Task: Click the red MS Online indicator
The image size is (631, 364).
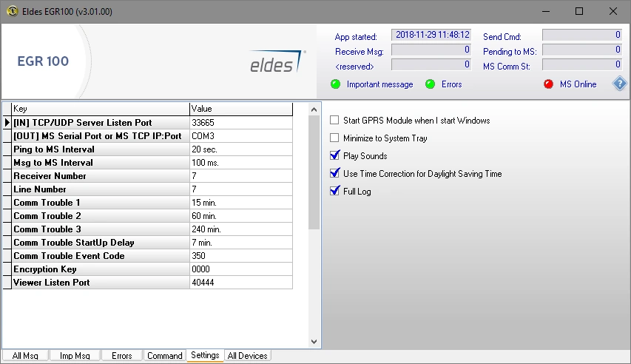Action: pyautogui.click(x=548, y=84)
